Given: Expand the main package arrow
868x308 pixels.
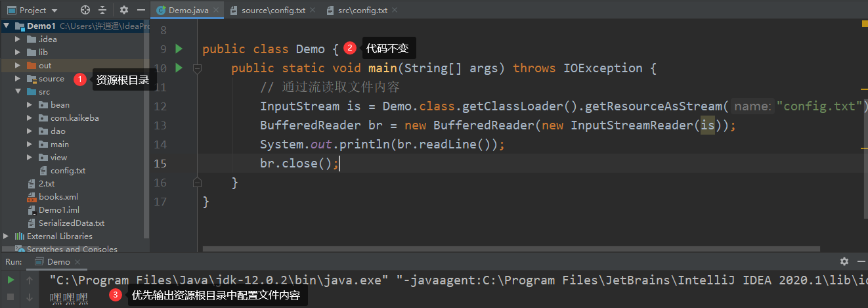Looking at the screenshot, I should tap(30, 144).
